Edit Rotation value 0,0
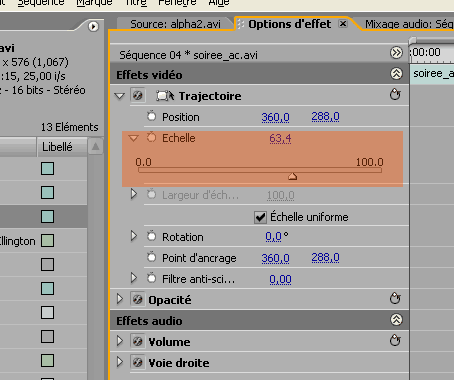The image size is (454, 380). coord(274,236)
